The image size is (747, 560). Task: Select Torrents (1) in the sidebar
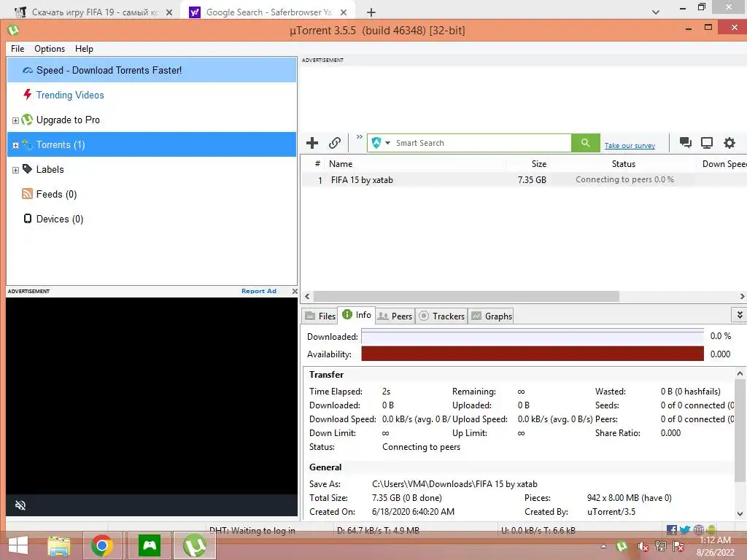(x=152, y=144)
